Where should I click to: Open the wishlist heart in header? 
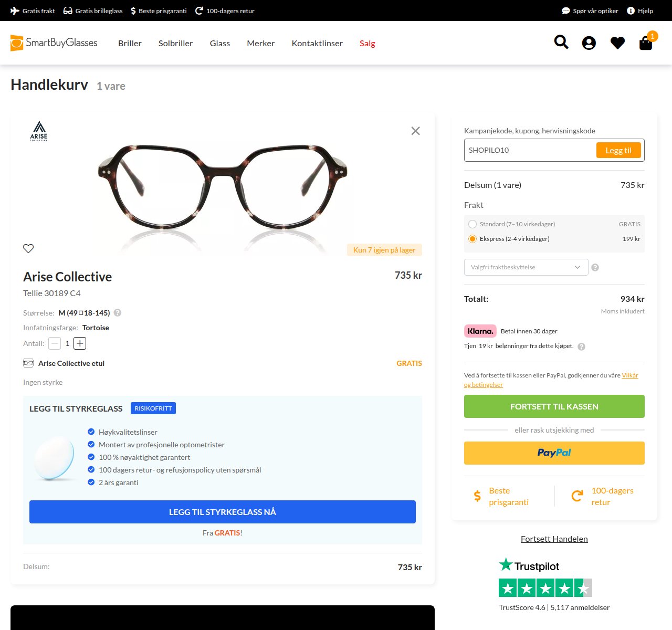coord(617,43)
